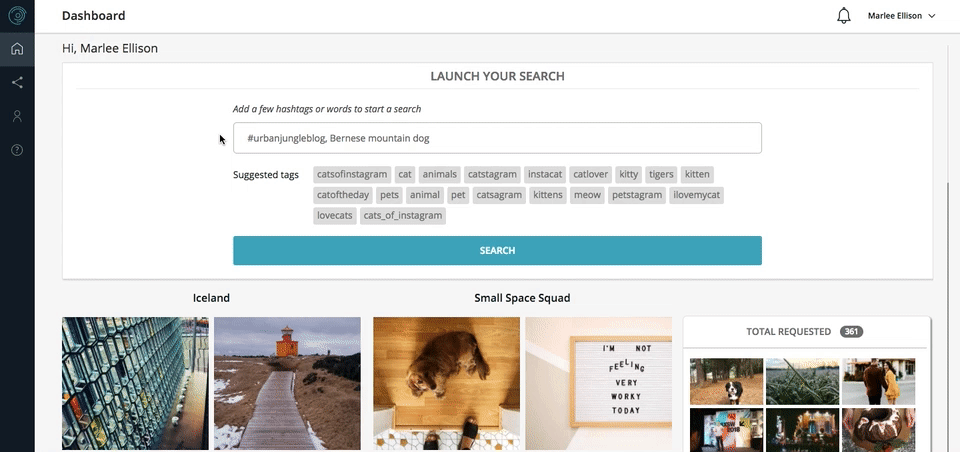This screenshot has width=960, height=452.
Task: Add the pet suggested tag
Action: coord(458,195)
